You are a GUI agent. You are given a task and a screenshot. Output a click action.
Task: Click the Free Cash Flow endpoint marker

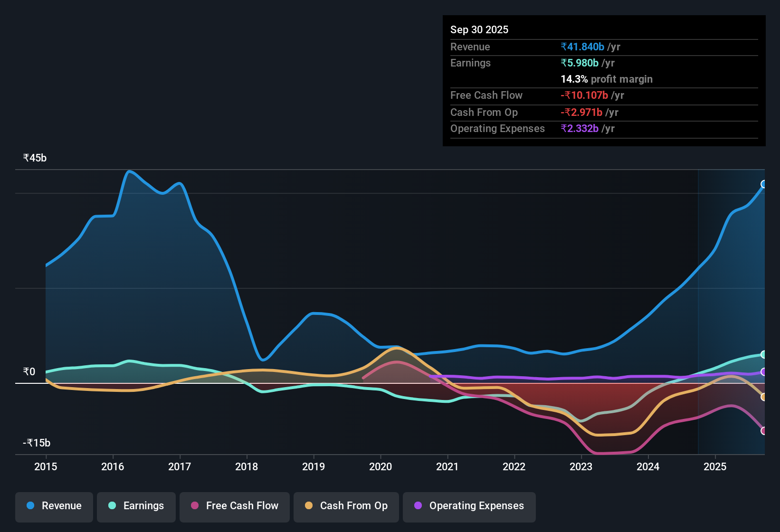(763, 430)
